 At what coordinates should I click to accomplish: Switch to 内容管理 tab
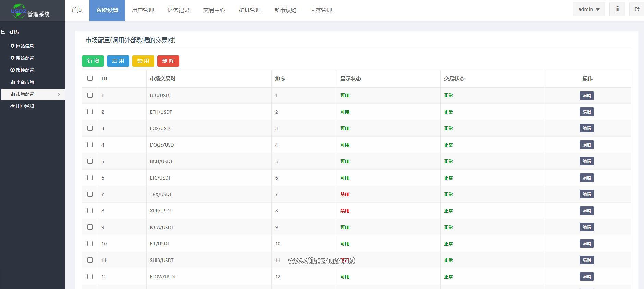click(x=321, y=10)
